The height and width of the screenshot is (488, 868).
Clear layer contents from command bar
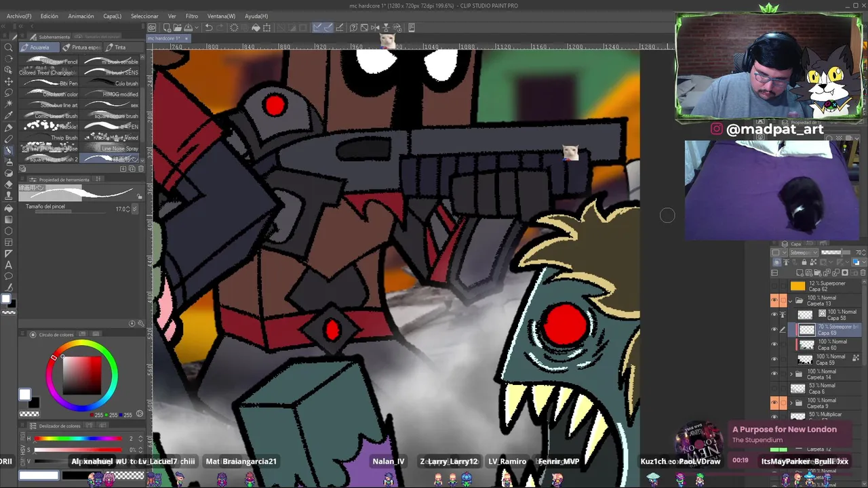(x=234, y=28)
